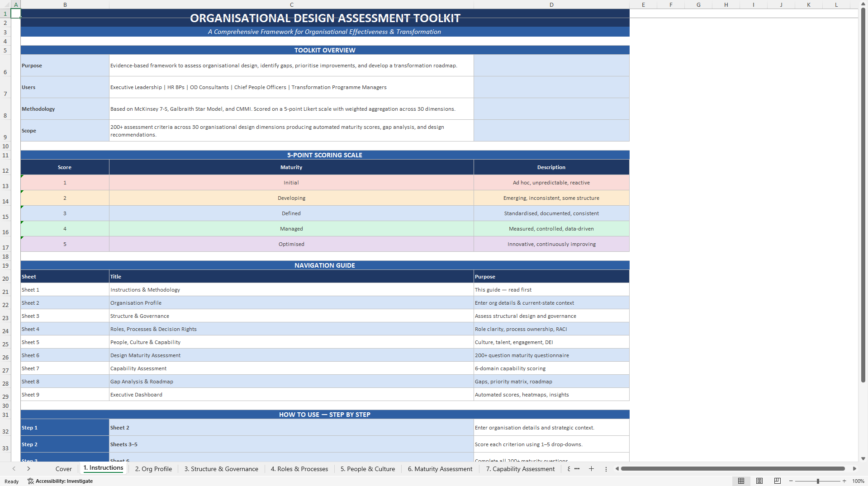
Task: Select column B header
Action: coord(65,5)
